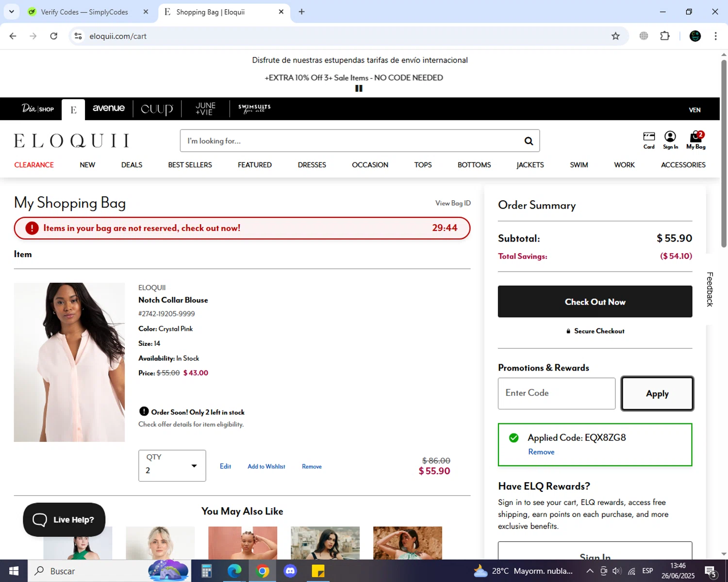
Task: Open the Chrome three-dot menu
Action: [715, 36]
